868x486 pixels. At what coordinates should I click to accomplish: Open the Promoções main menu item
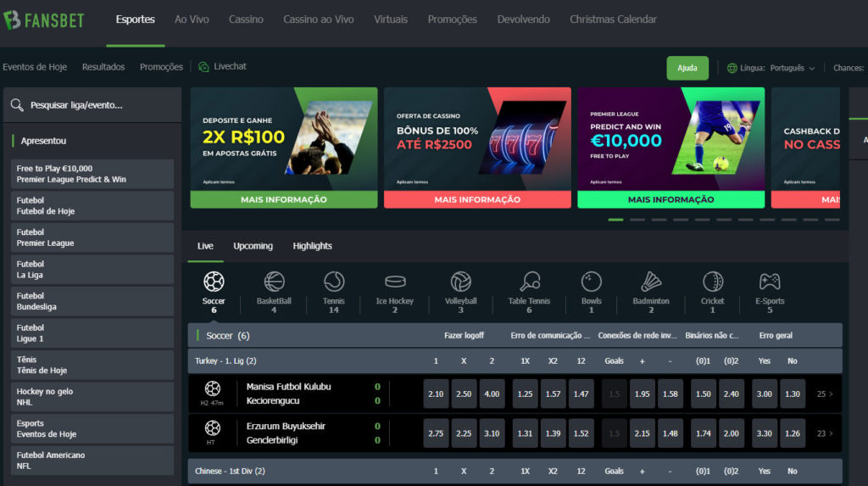click(x=453, y=20)
